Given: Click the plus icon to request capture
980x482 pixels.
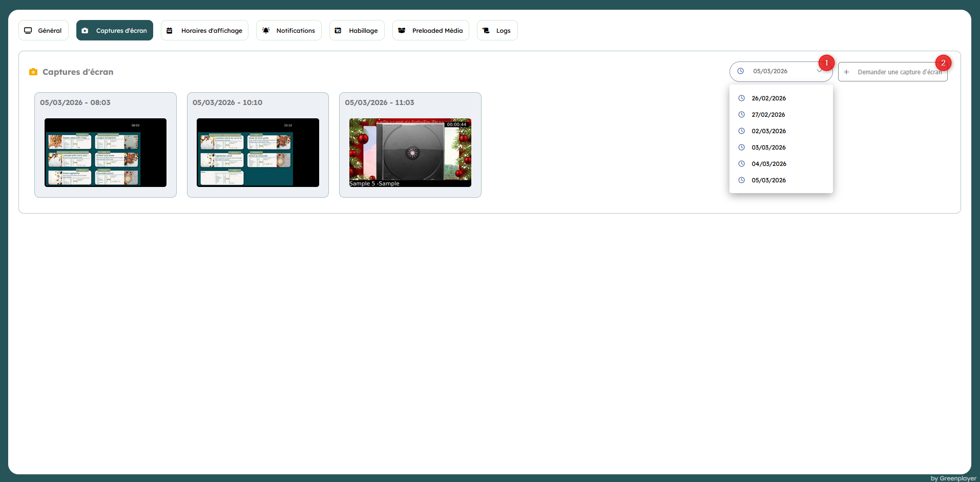Looking at the screenshot, I should (846, 72).
